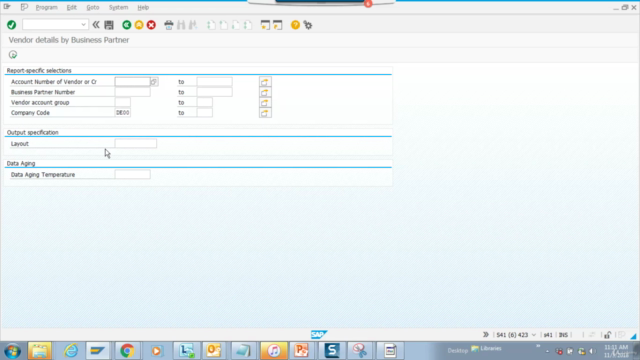Open multiple selection for Business Partner Number
This screenshot has width=640, height=360.
265,92
